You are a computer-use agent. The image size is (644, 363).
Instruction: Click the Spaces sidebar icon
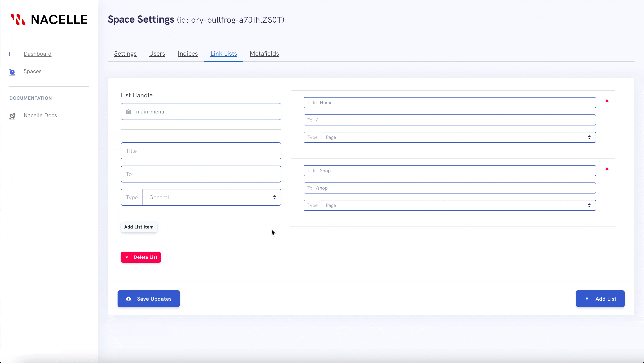[12, 71]
